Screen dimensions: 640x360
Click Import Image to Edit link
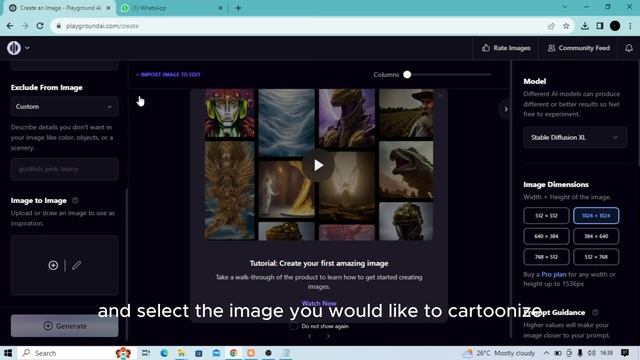point(168,75)
